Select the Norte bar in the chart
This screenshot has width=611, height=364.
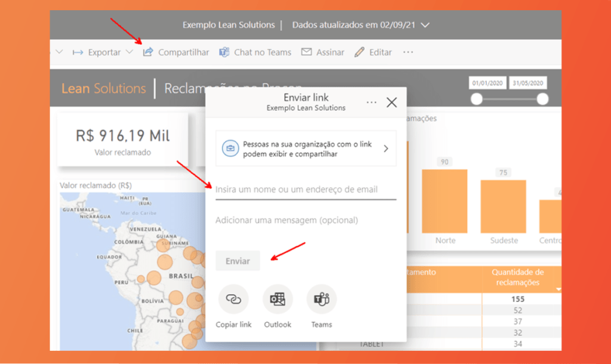[445, 201]
